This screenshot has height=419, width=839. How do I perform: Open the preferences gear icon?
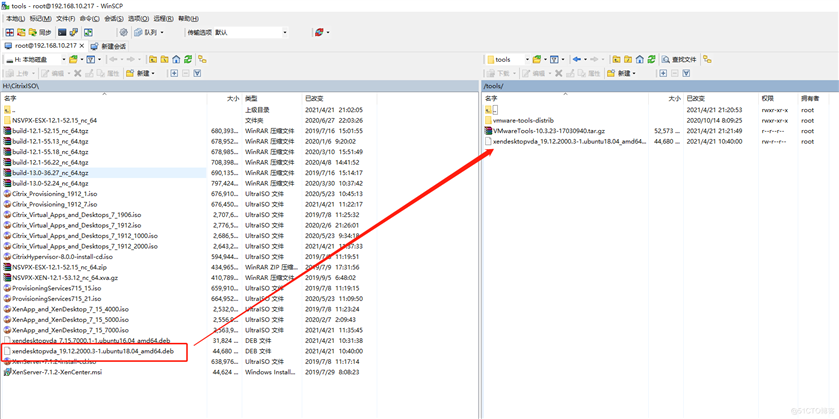(x=124, y=33)
